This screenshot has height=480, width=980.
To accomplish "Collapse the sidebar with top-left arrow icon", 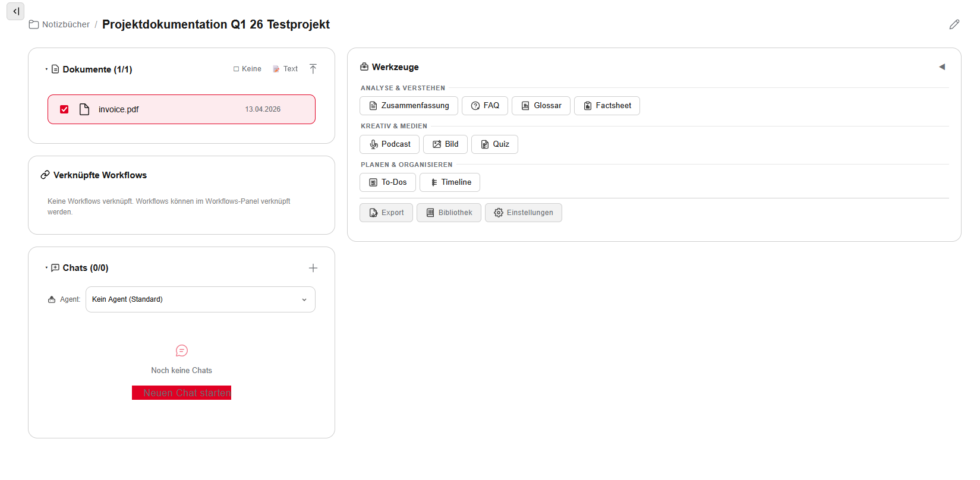I will pos(15,11).
